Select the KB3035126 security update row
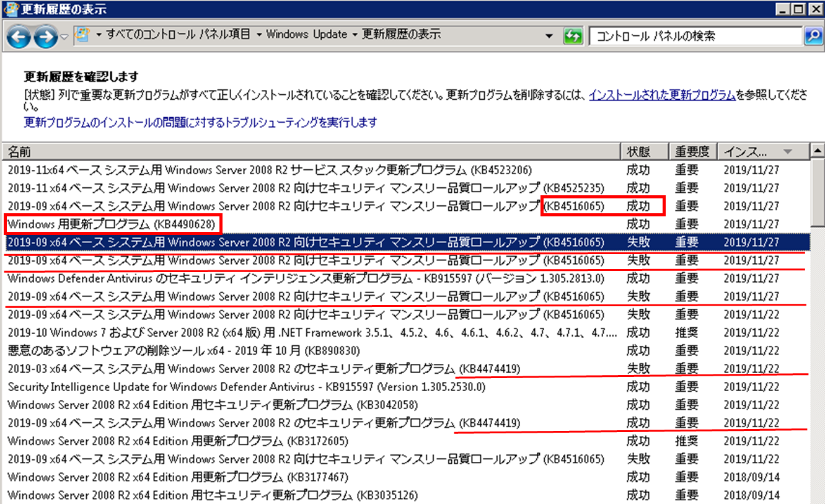The image size is (825, 504). 406,495
